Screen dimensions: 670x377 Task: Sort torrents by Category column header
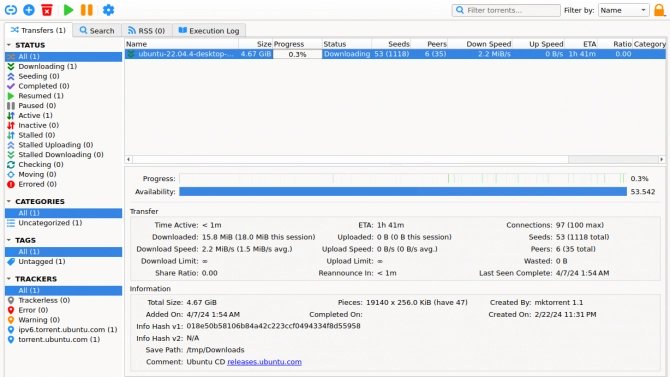pyautogui.click(x=649, y=44)
